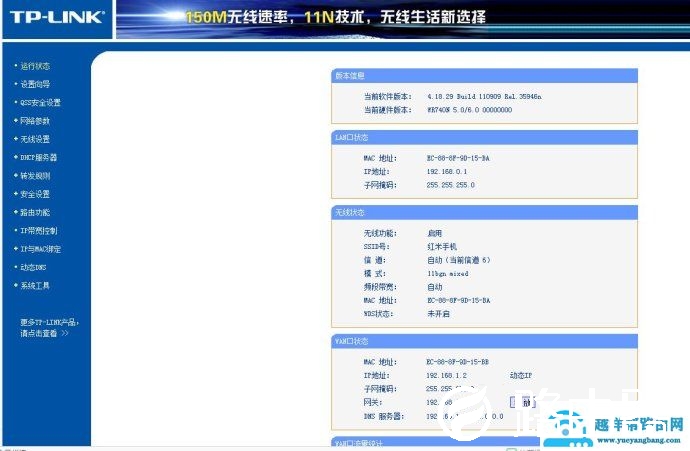
Task: Click hardware version value WR740N 5.0/6.0
Action: pos(469,110)
